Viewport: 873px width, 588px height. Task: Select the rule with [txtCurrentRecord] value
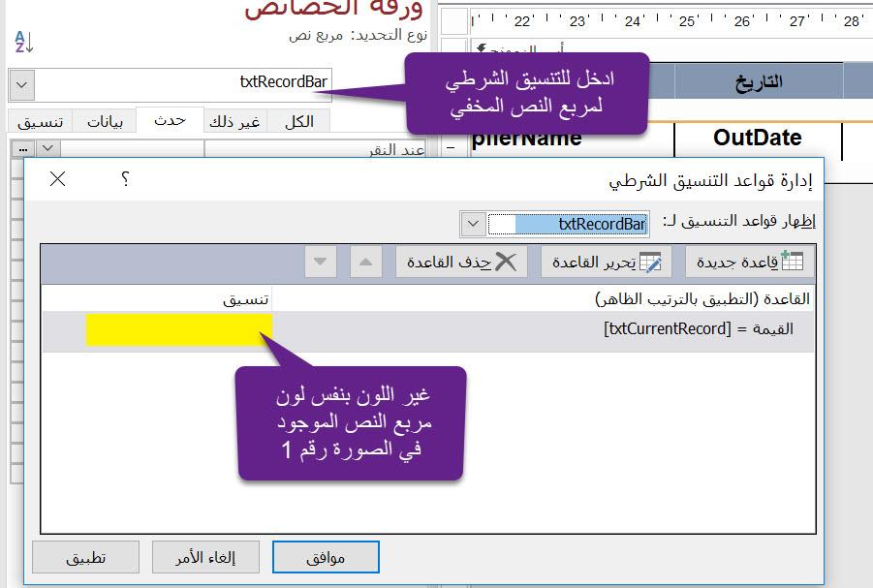(x=698, y=329)
